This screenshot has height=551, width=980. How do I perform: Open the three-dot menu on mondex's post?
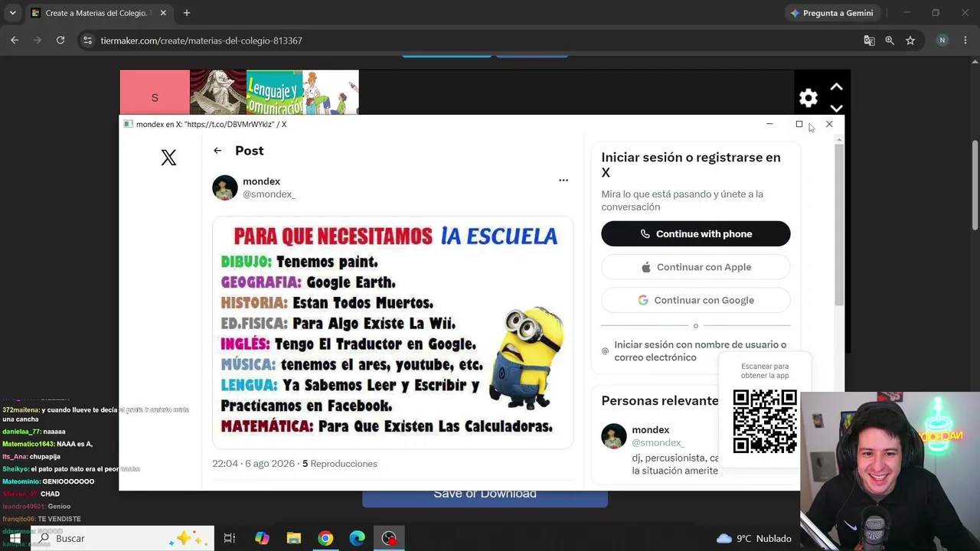click(563, 181)
